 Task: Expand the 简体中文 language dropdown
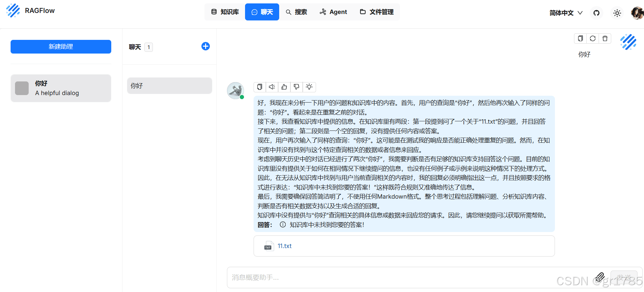[566, 13]
